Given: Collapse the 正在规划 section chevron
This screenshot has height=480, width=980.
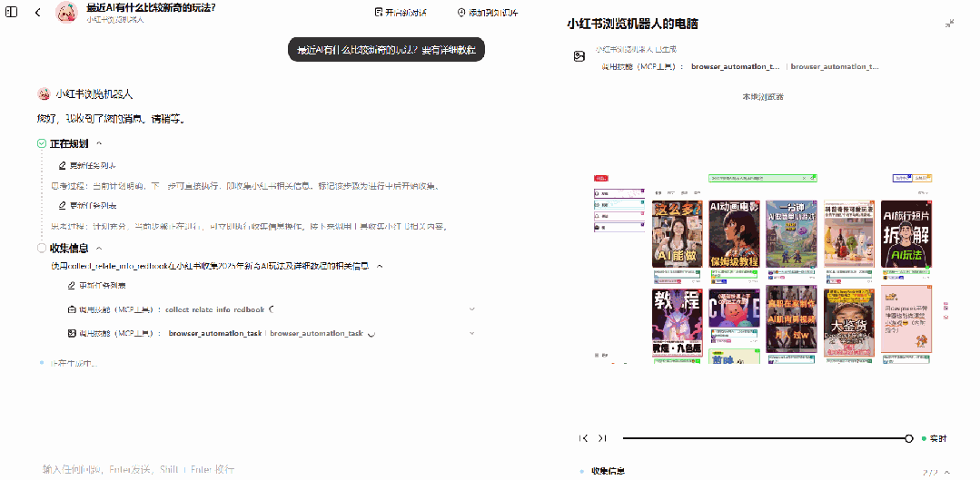Looking at the screenshot, I should pos(99,143).
